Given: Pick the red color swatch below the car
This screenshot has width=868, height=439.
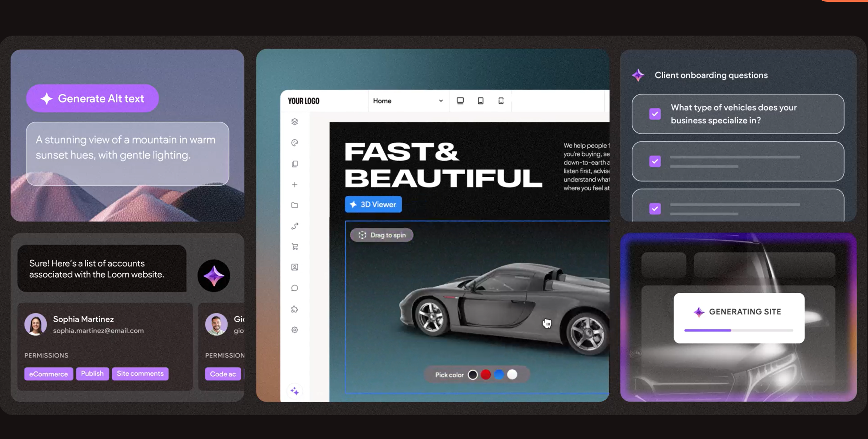Looking at the screenshot, I should (486, 374).
